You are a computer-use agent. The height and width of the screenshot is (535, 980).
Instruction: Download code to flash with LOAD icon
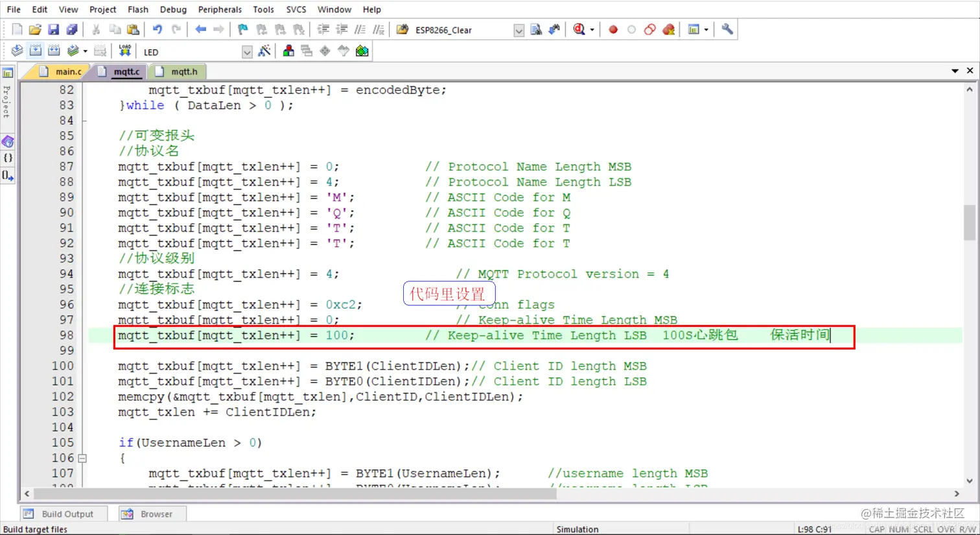(x=125, y=51)
